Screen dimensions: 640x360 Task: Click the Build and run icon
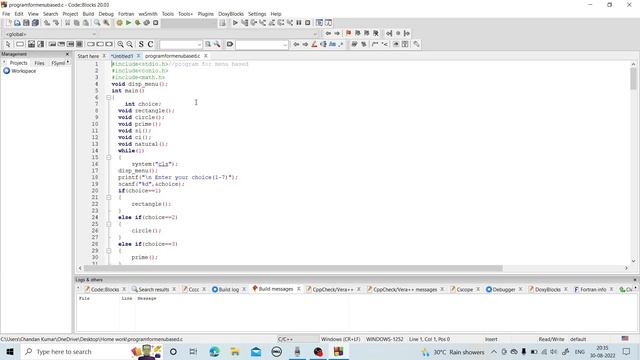pyautogui.click(x=138, y=23)
